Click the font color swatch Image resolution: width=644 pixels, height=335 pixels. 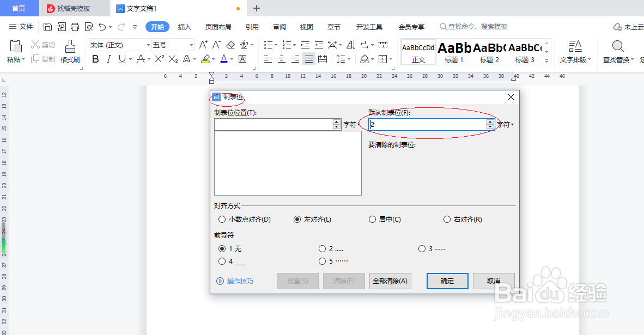tap(223, 58)
